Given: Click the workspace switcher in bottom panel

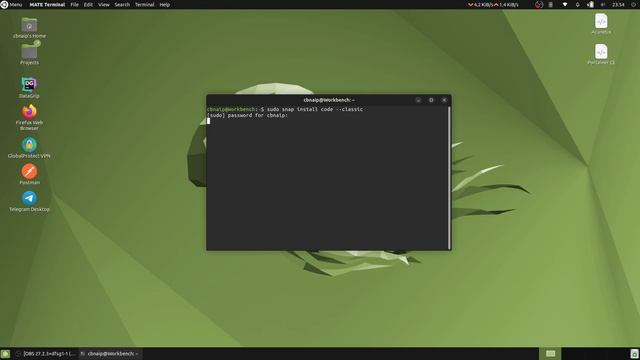Looking at the screenshot, I should coord(550,353).
